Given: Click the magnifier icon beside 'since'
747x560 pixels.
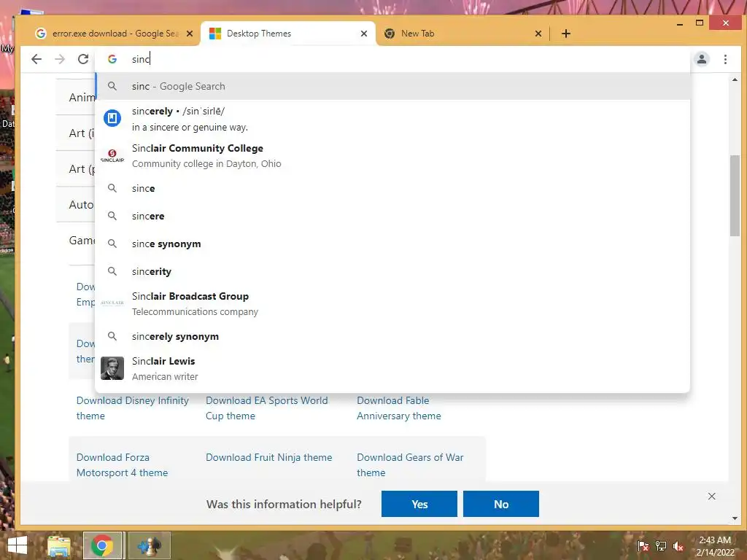Looking at the screenshot, I should 112,188.
